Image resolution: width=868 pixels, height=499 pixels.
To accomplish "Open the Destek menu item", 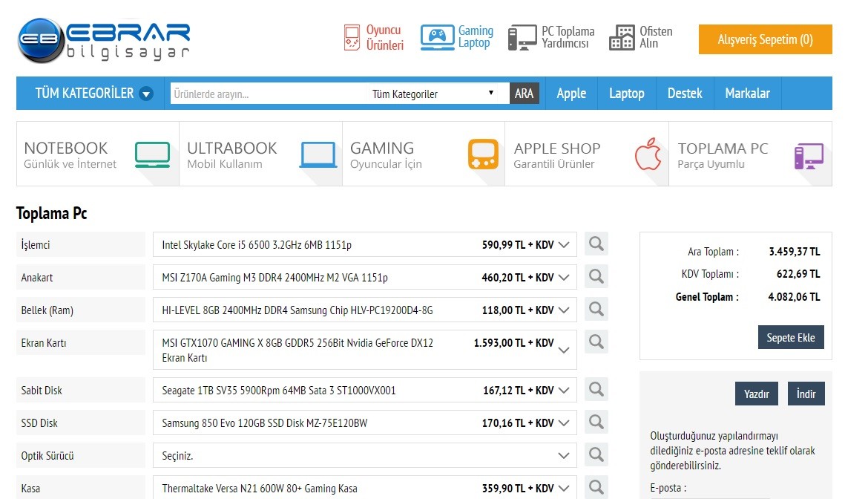I will [x=684, y=94].
